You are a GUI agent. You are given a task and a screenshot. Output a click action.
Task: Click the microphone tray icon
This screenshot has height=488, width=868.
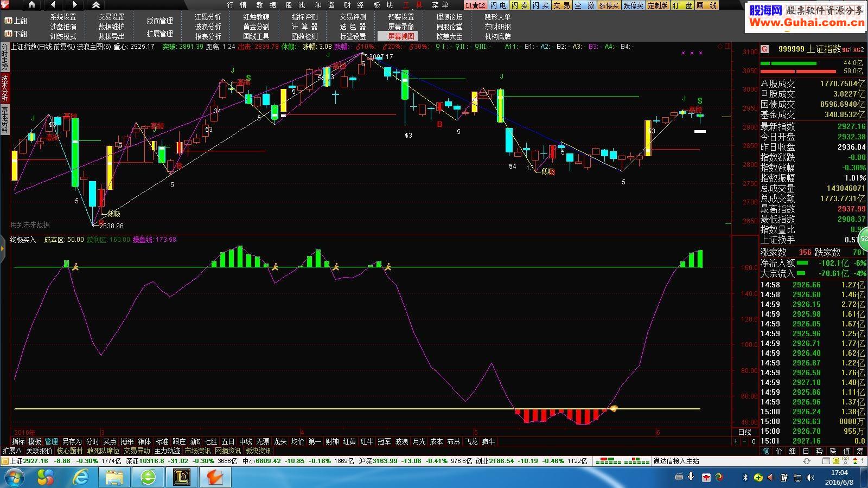pos(691,477)
